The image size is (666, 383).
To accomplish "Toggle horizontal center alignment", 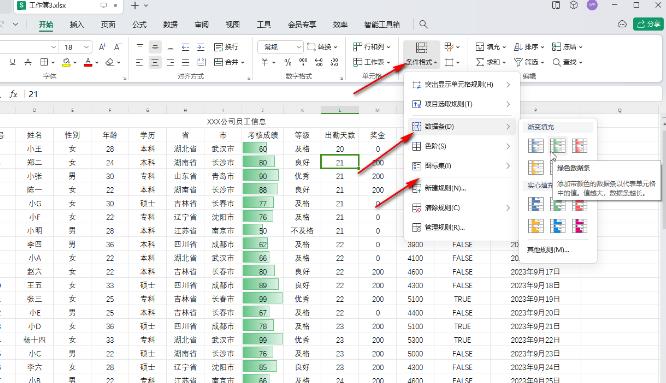I will [x=155, y=62].
